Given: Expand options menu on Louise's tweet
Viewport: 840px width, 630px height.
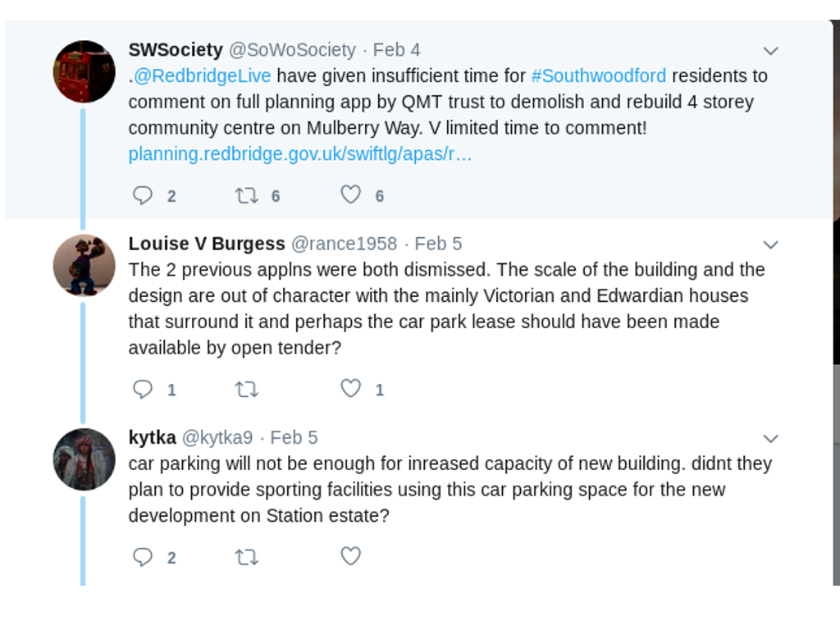Looking at the screenshot, I should (770, 244).
